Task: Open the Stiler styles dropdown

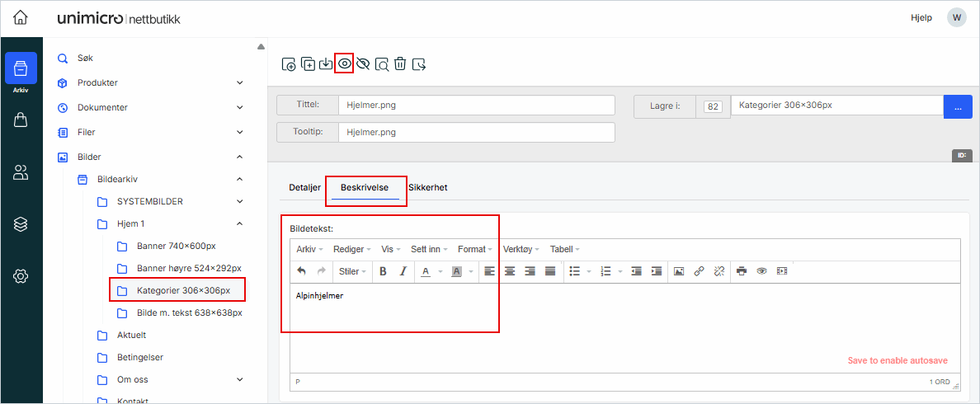Action: click(352, 271)
